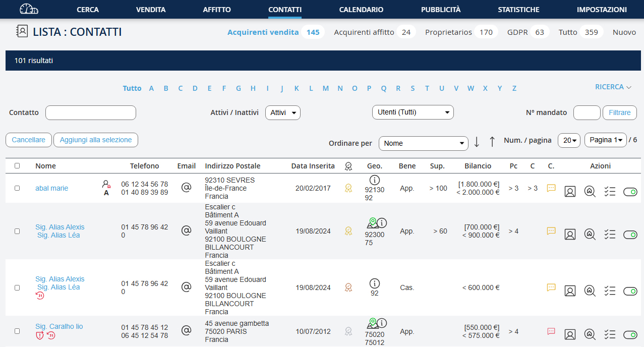Toggle the active switch for abal marie

tap(630, 192)
